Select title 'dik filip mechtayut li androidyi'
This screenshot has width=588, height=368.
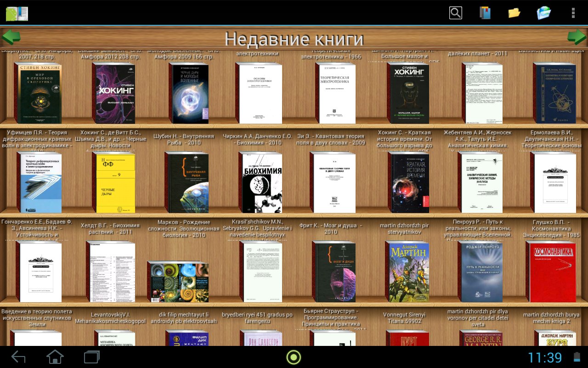pos(184,318)
